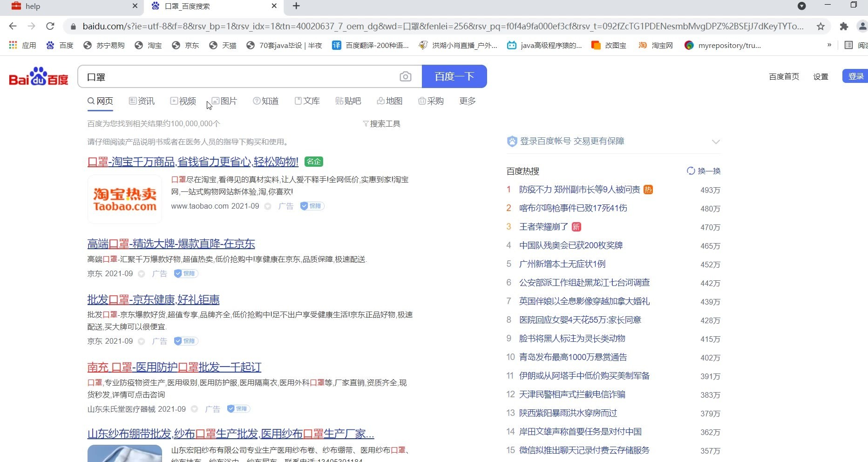Open the 改图宝 bookmark
This screenshot has height=462, width=868.
pyautogui.click(x=609, y=45)
